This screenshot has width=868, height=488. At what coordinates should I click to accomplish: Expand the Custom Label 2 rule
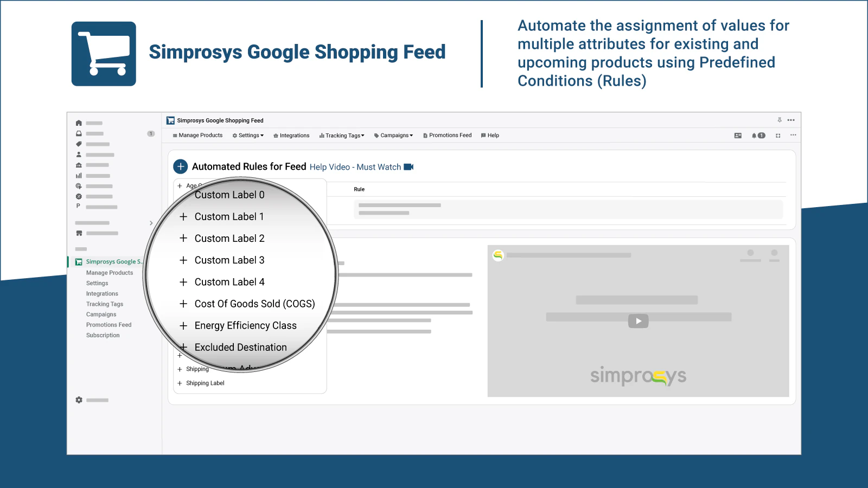coord(229,239)
